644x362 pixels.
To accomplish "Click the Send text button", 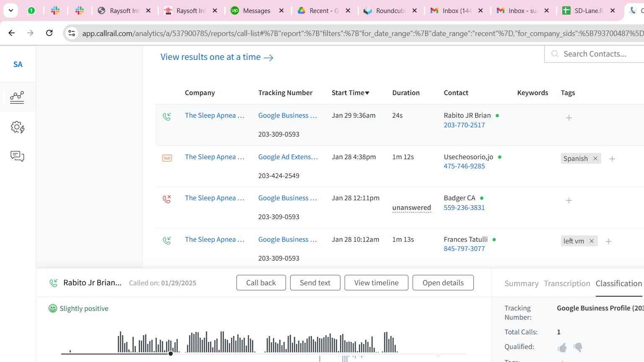I will tap(315, 283).
